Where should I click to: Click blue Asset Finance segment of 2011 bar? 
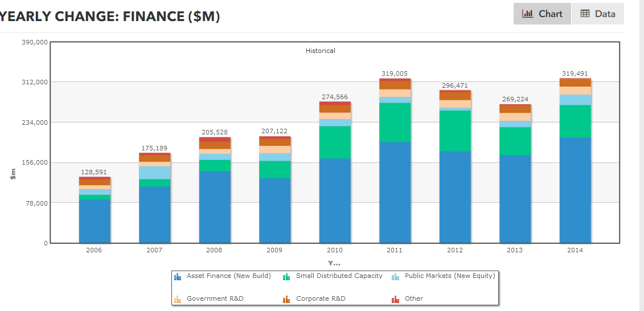tap(395, 193)
